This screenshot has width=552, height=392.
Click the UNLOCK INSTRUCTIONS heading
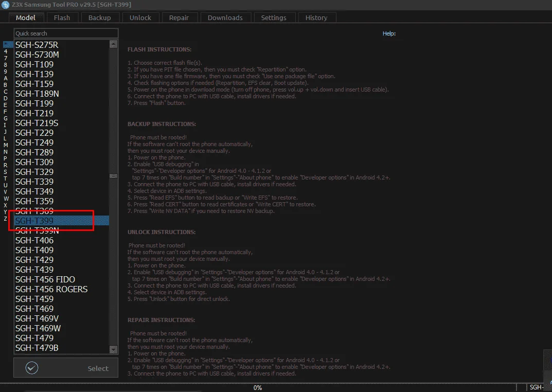tap(162, 232)
